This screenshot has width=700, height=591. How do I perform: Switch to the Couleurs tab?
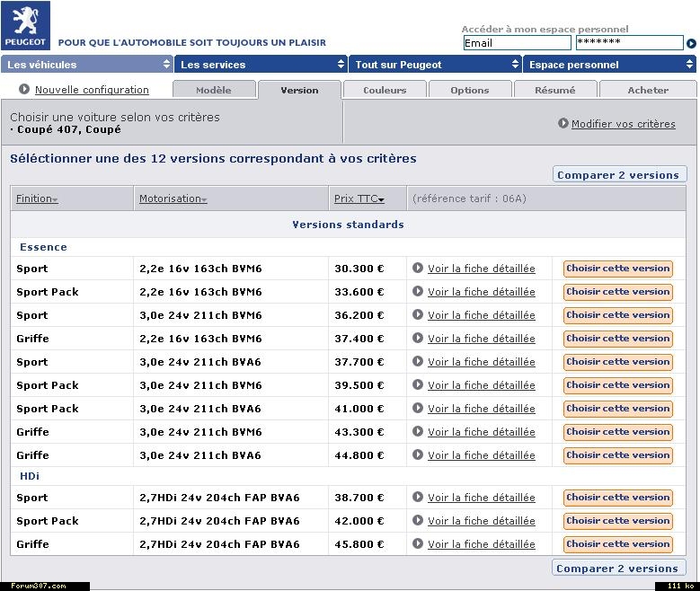(385, 90)
